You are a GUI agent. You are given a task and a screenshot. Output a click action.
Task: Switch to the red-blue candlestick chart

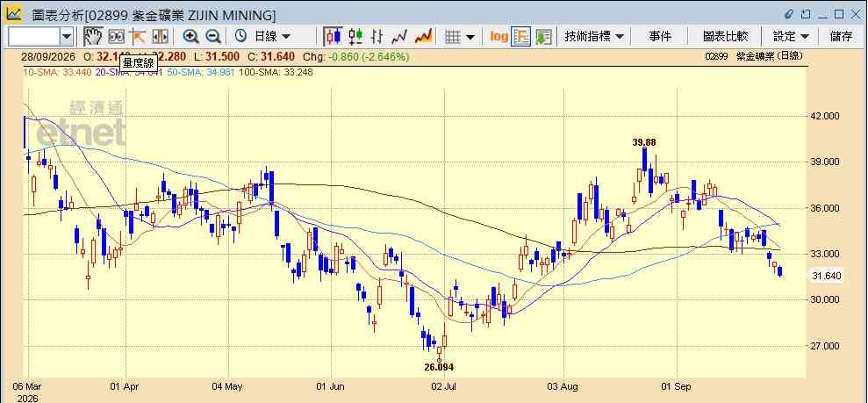point(334,37)
